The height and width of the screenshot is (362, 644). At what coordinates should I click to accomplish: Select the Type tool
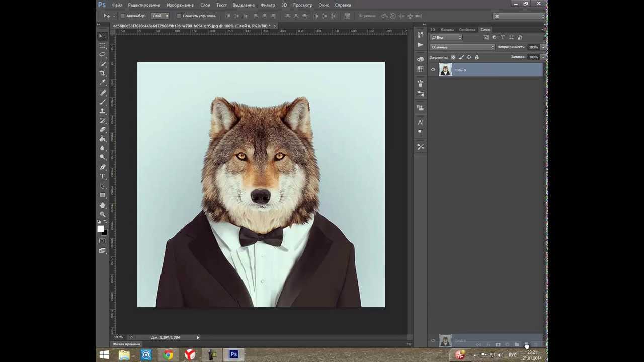pos(102,176)
